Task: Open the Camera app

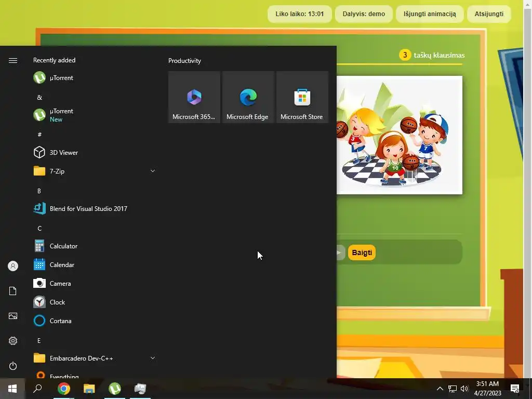Action: (x=95, y=283)
